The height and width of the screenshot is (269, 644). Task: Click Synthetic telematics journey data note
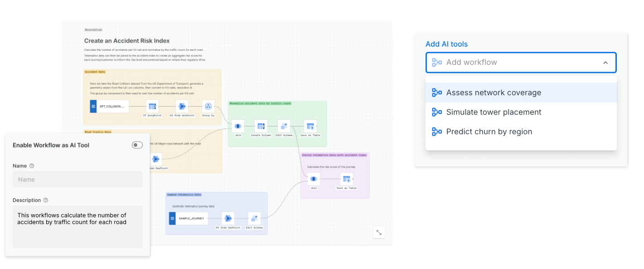[193, 206]
